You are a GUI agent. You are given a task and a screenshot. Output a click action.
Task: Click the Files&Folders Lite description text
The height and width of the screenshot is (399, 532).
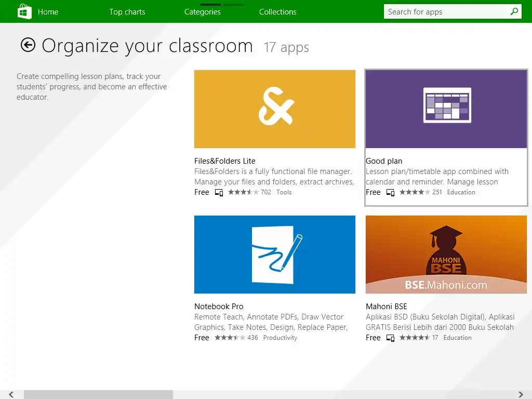[274, 177]
